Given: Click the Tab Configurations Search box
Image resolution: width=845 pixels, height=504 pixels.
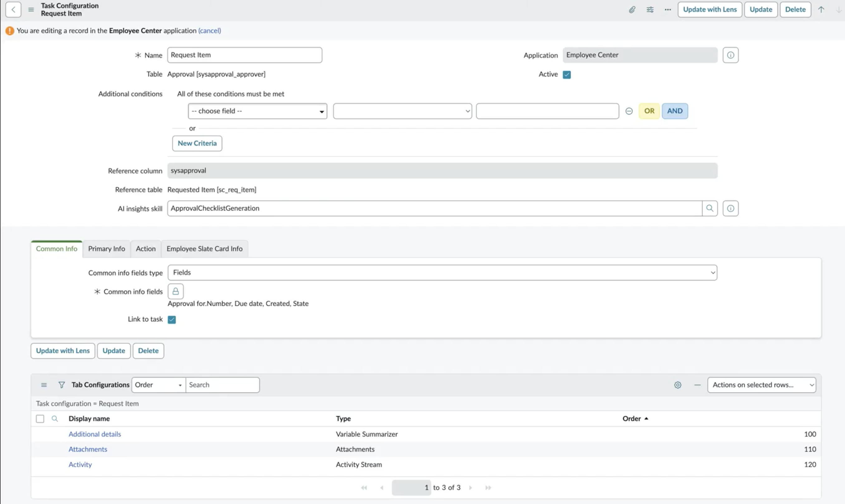Looking at the screenshot, I should click(x=222, y=385).
